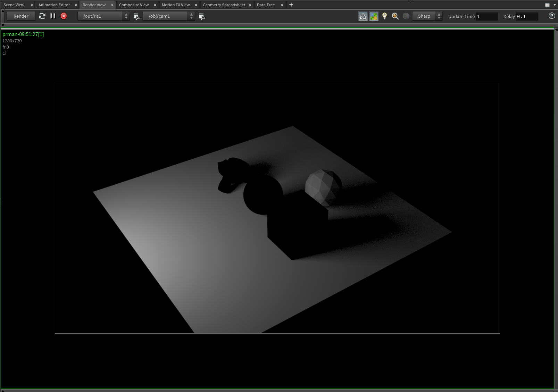Open the image inspect magnifier tool
Image resolution: width=558 pixels, height=392 pixels.
point(395,16)
